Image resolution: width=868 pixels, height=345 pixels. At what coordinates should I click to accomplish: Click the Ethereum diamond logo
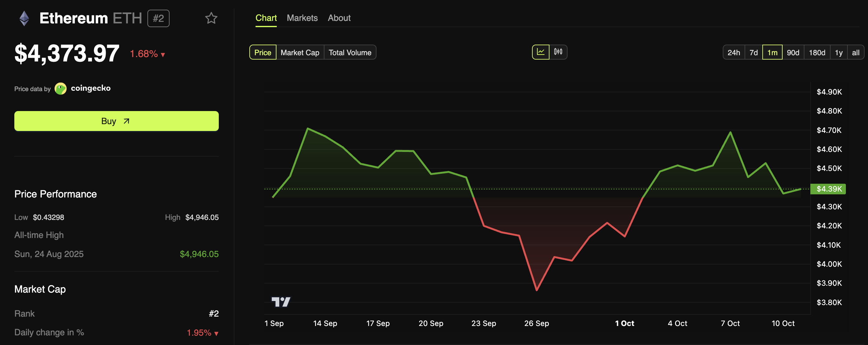coord(24,18)
